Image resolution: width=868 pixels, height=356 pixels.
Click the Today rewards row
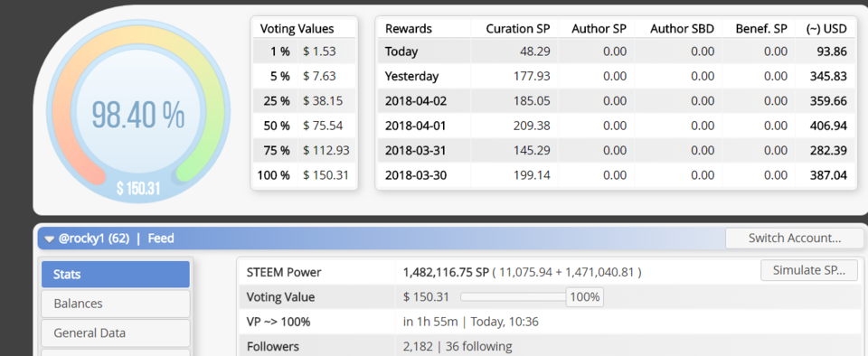(x=616, y=52)
